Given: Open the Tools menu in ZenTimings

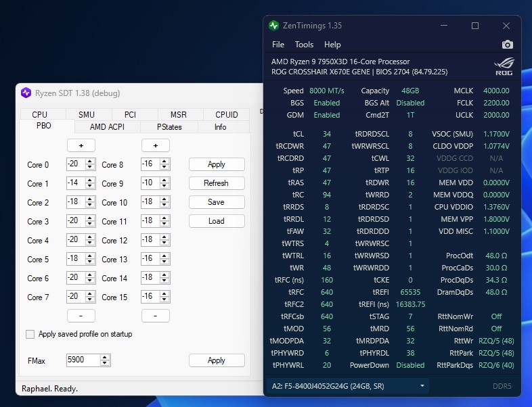Looking at the screenshot, I should point(304,45).
